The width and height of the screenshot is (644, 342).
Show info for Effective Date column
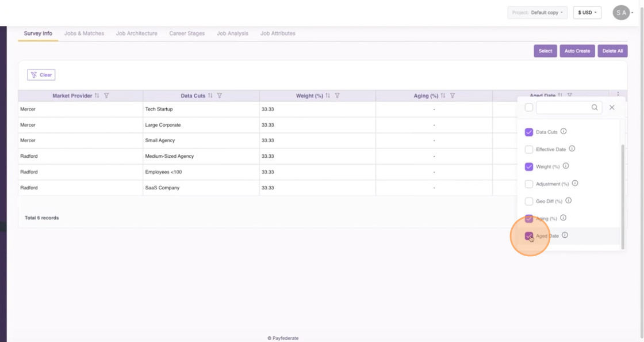click(572, 149)
